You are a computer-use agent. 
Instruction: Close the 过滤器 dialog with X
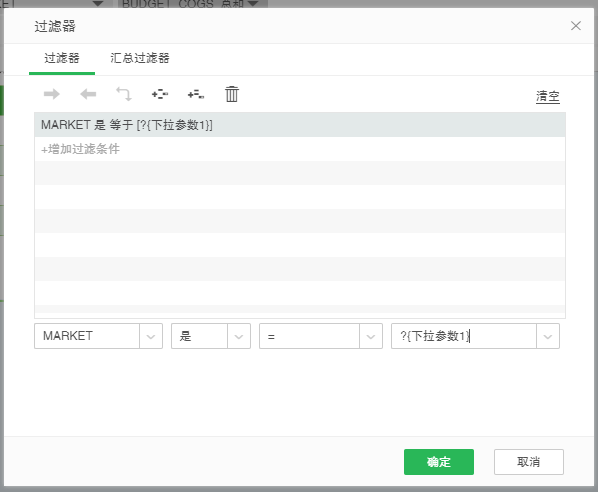point(576,26)
